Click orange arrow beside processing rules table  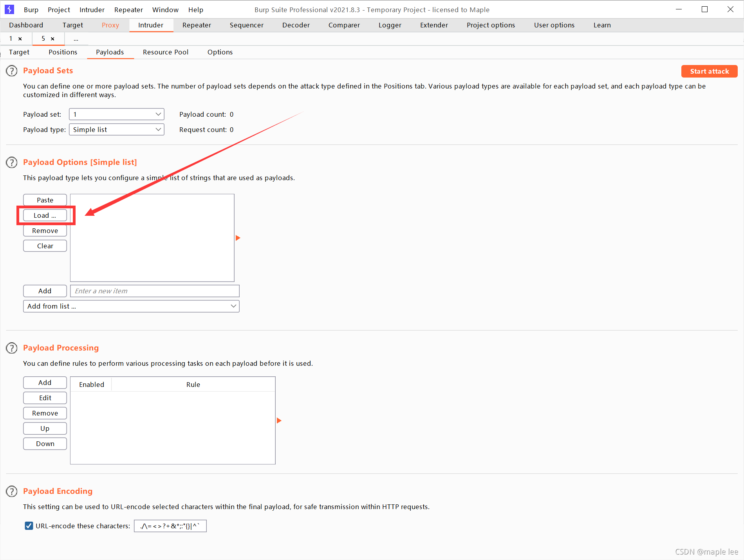point(279,421)
